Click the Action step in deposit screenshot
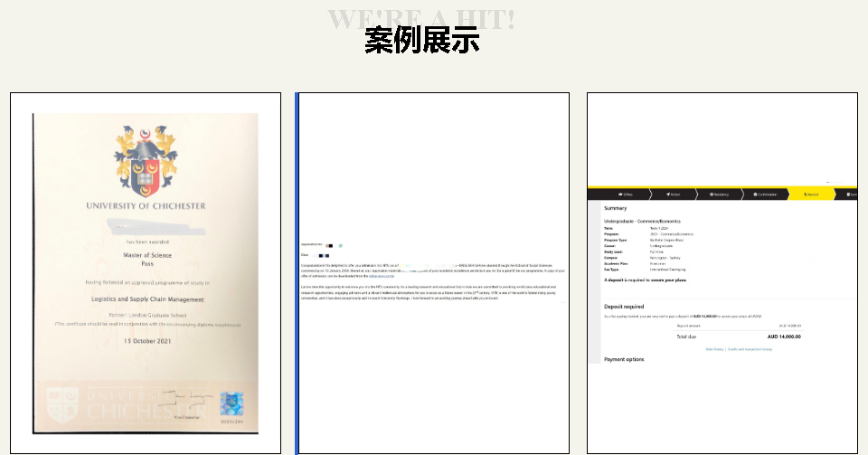Screen dimensions: 868x455 [673, 194]
